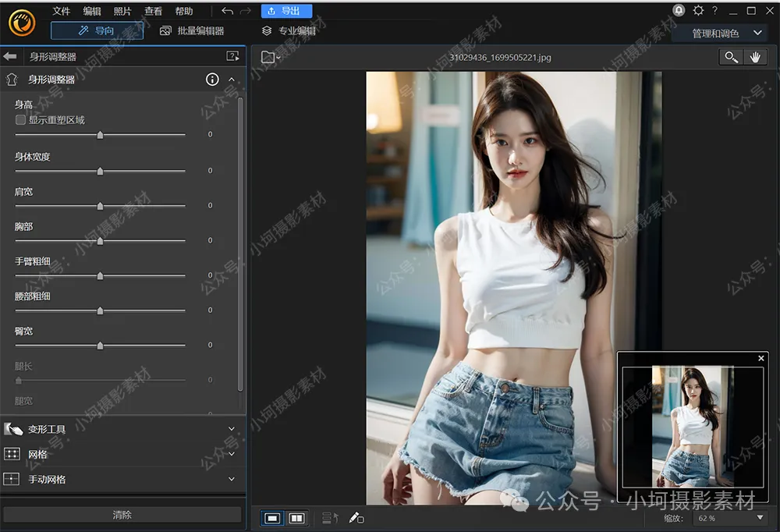
Task: Close the navigator preview thumbnail
Action: coord(761,358)
